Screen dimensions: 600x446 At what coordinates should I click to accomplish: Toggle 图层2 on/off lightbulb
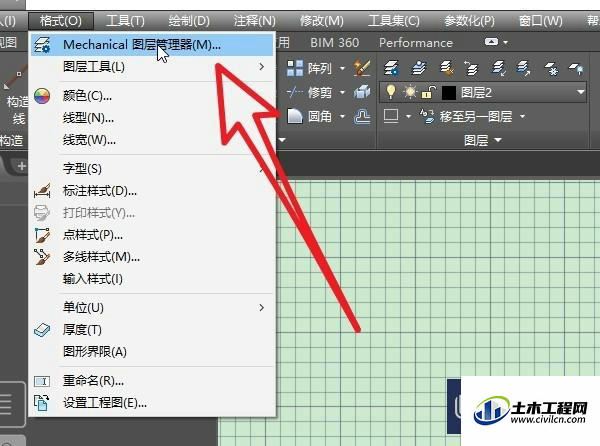point(391,92)
